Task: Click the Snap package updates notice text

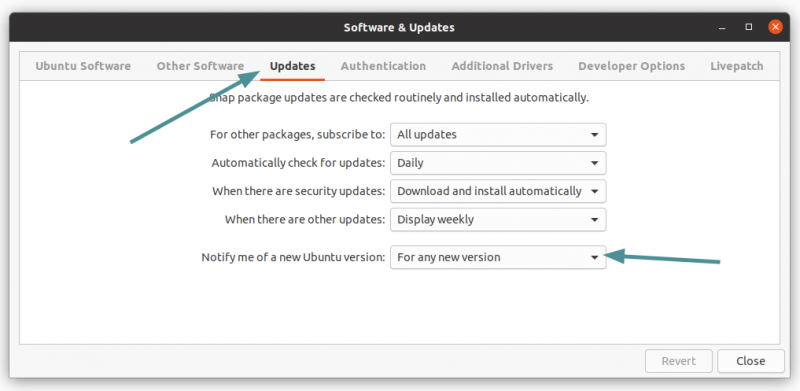Action: [399, 97]
